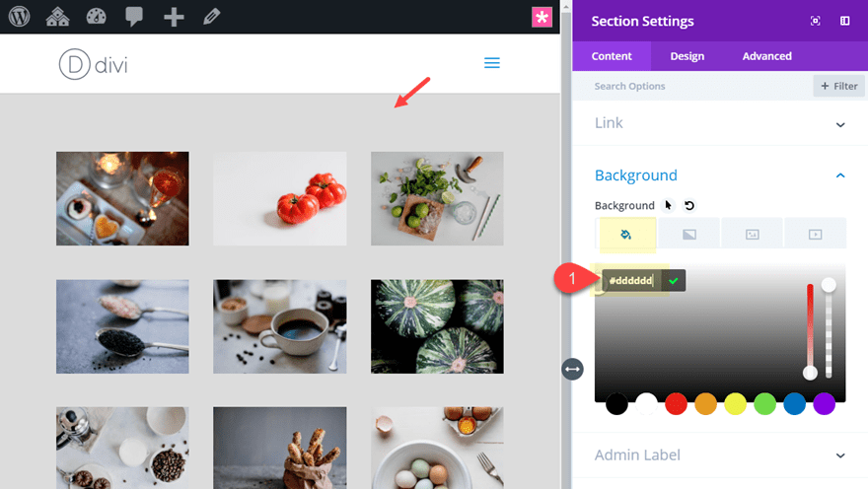The image size is (868, 489).
Task: Click the pink asterisk icon
Action: point(542,17)
